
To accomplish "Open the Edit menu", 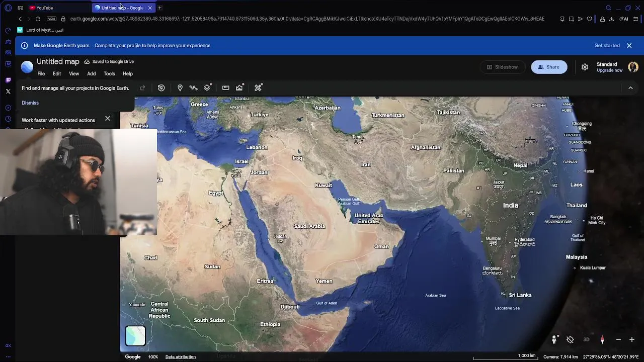I will [57, 74].
